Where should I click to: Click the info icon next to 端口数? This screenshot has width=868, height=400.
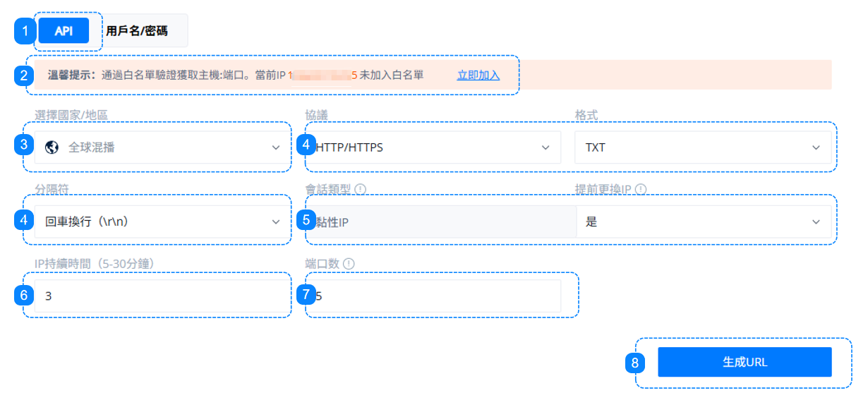349,263
